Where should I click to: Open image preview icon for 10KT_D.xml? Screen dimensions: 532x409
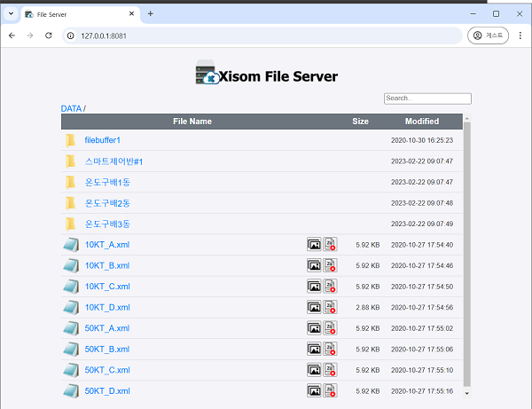[x=314, y=307]
